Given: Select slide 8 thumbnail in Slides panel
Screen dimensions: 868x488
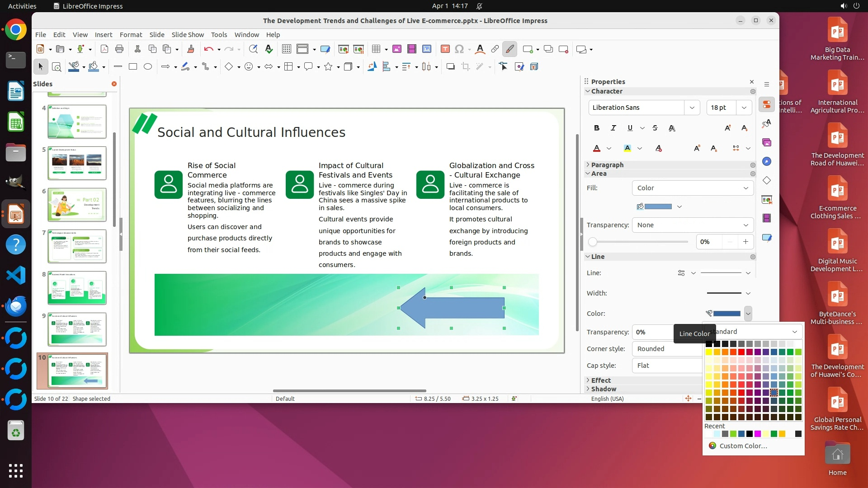Looking at the screenshot, I should [77, 288].
